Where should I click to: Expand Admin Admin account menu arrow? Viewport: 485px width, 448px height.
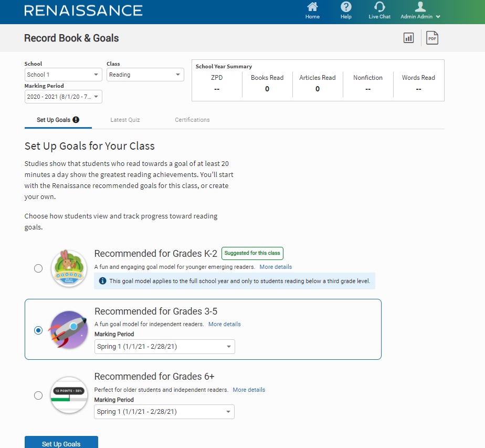click(438, 17)
